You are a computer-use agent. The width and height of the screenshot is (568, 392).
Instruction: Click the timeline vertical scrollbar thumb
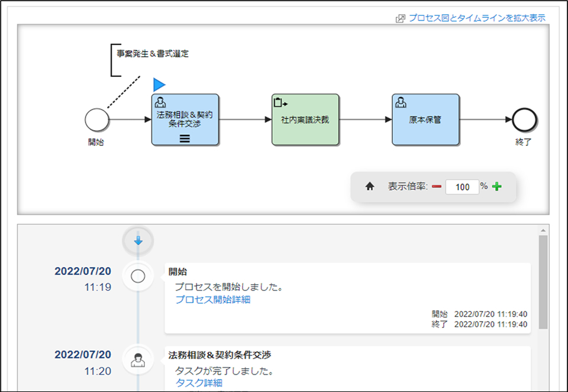543,282
